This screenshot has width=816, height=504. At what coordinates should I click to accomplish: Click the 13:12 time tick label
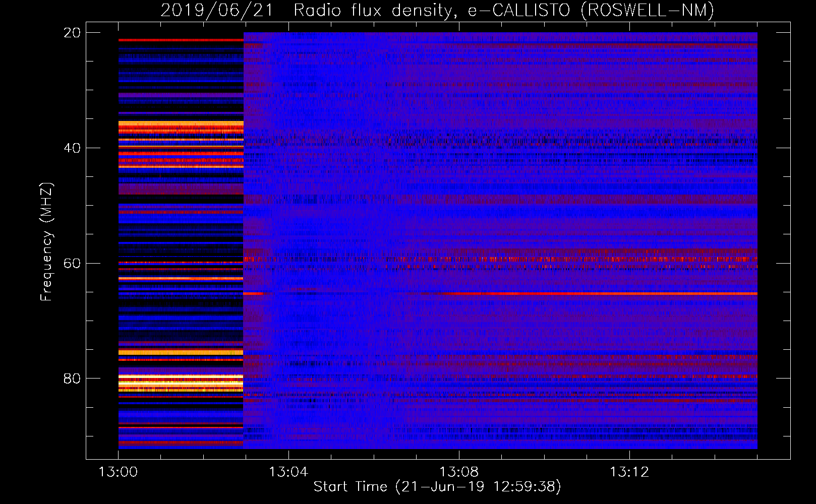[629, 472]
